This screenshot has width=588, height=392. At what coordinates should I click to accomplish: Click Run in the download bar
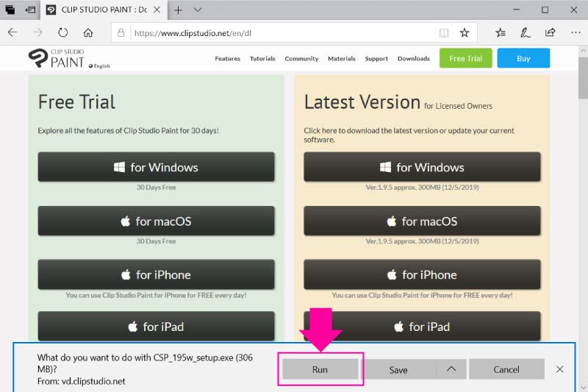320,369
